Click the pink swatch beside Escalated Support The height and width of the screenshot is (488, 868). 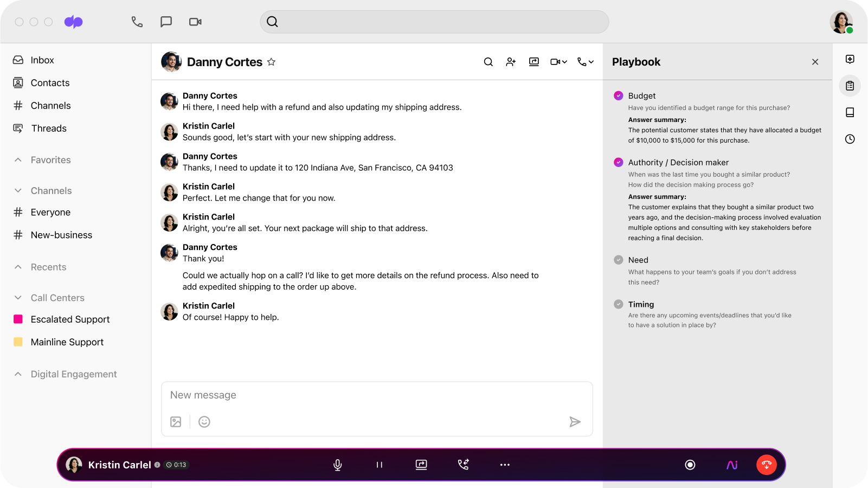tap(18, 319)
